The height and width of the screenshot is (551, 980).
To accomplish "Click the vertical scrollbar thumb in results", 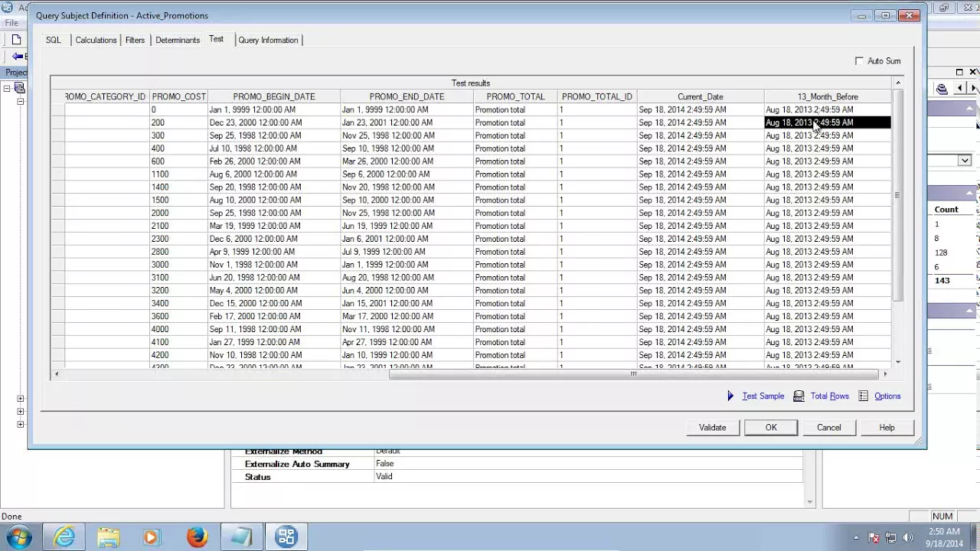I will coord(898,195).
